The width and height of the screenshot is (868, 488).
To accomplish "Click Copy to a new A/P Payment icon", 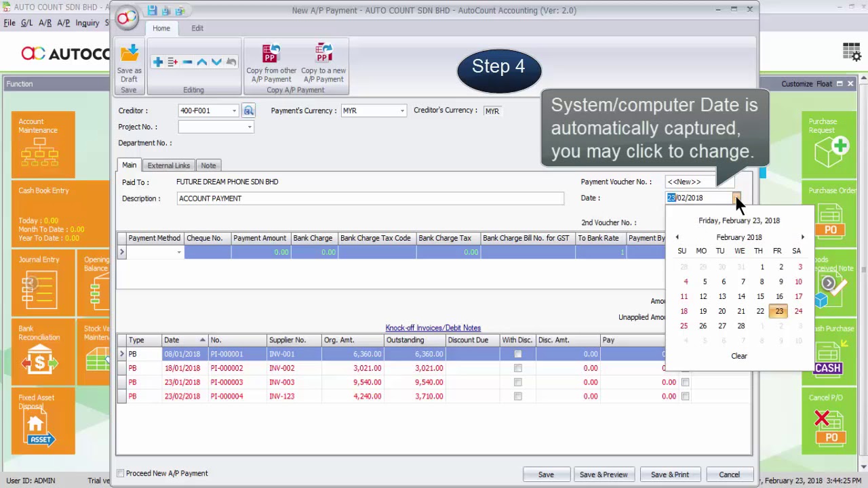I will tap(323, 54).
